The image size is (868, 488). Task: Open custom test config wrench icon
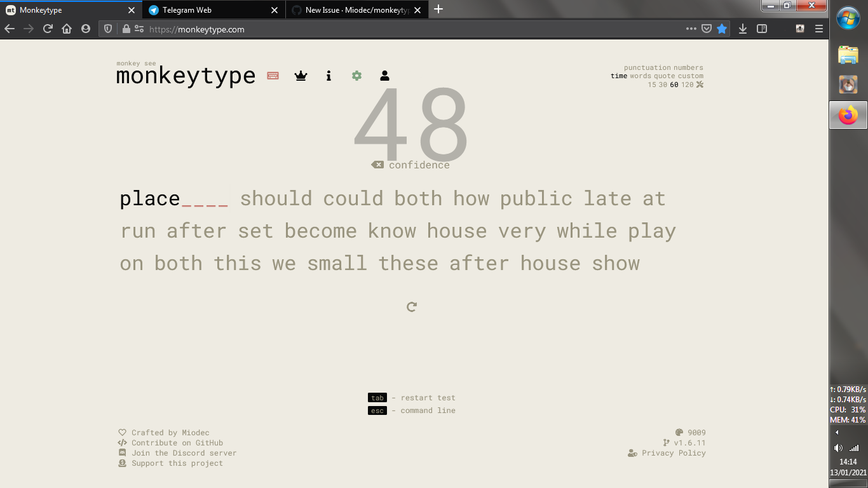(x=700, y=84)
